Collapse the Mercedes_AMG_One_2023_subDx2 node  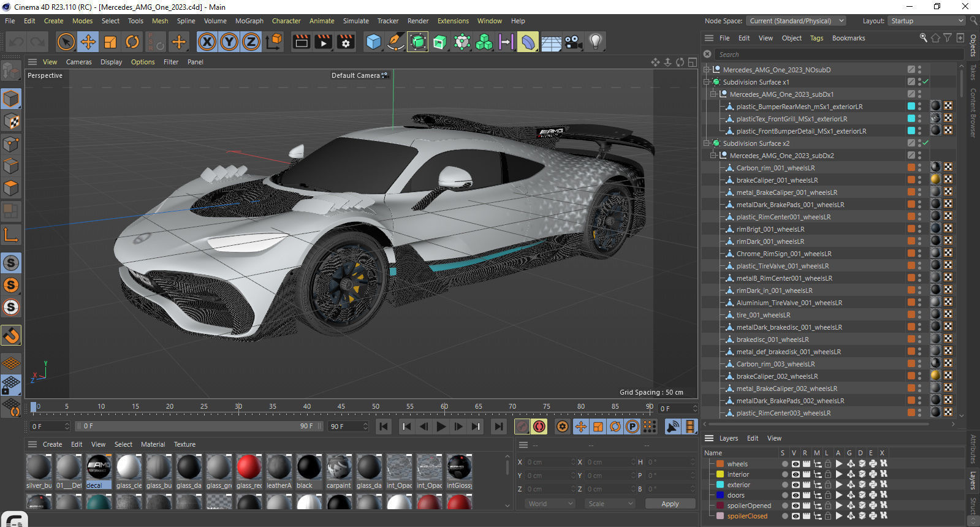[x=713, y=156]
